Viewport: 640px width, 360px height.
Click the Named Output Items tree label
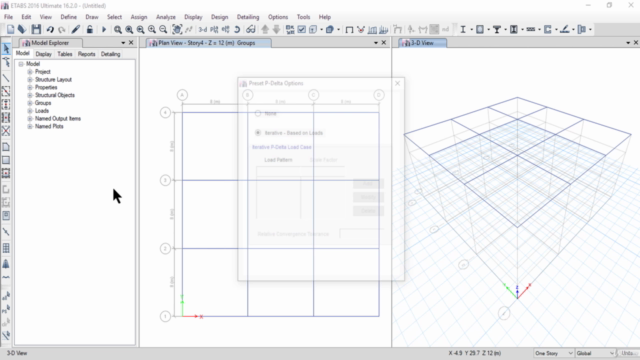[58, 118]
